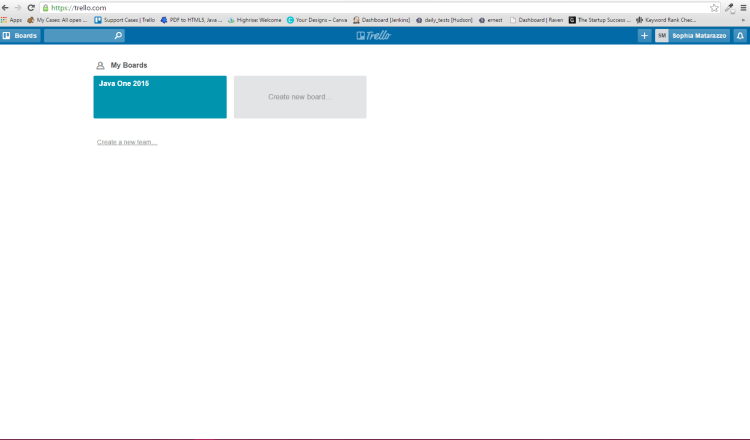Open the plus create menu
This screenshot has height=440, width=750.
pyautogui.click(x=644, y=36)
